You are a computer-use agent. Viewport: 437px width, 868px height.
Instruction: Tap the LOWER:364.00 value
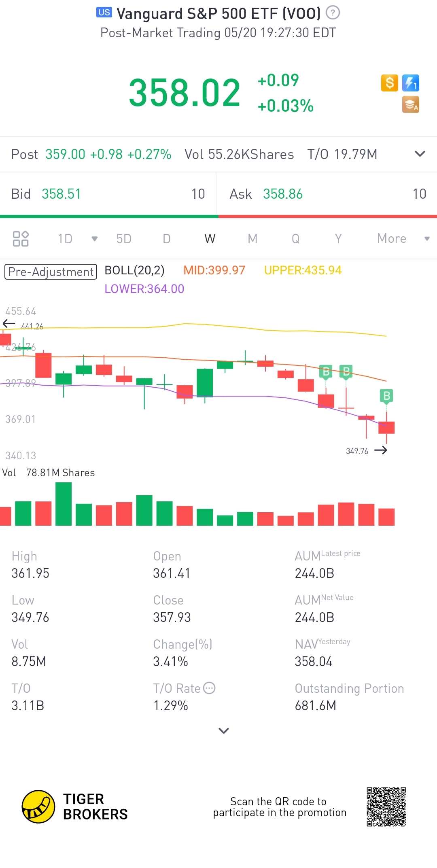[144, 289]
